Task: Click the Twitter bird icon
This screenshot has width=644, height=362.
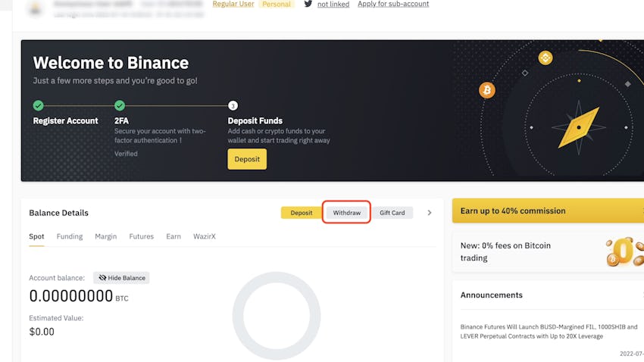Action: click(x=308, y=4)
